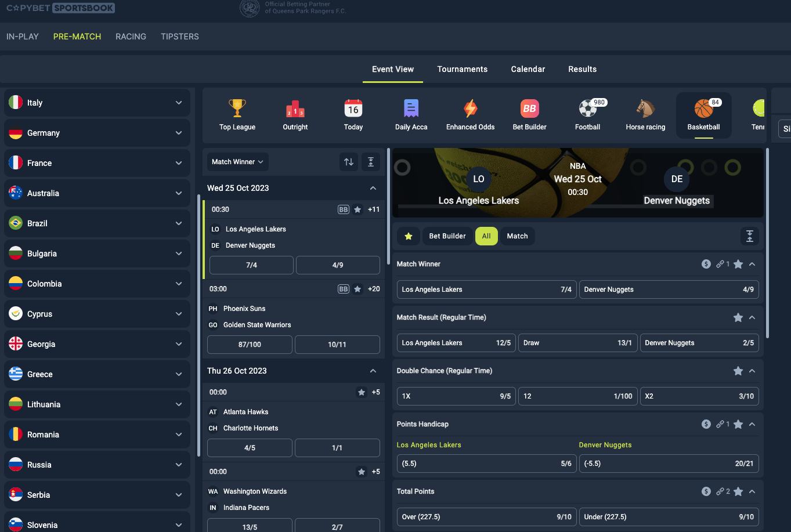791x532 pixels.
Task: Click the Brazil flag icon
Action: point(16,223)
